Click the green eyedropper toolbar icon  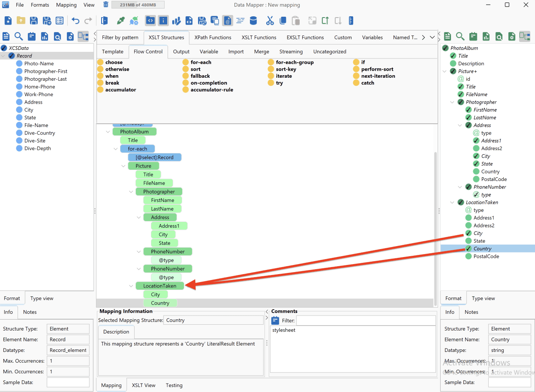click(x=121, y=20)
